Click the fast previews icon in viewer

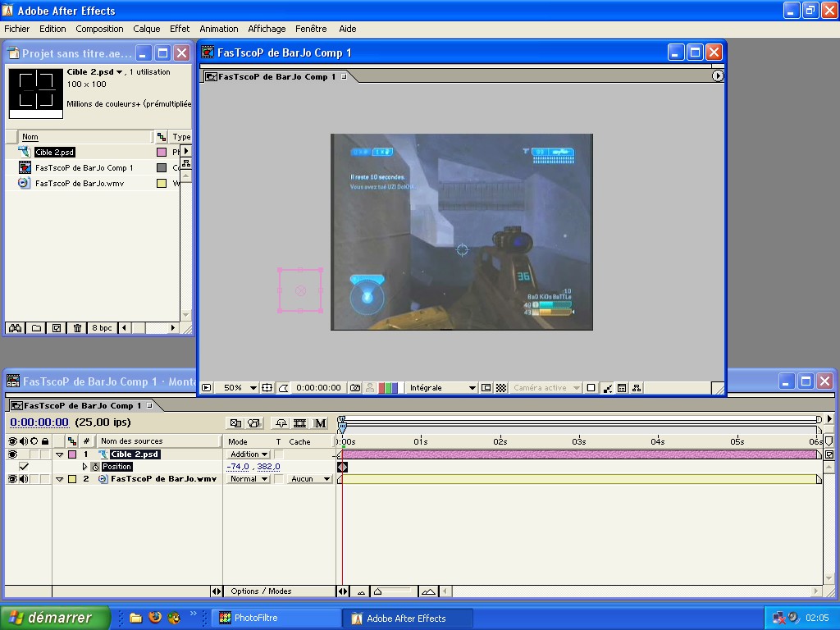[608, 388]
